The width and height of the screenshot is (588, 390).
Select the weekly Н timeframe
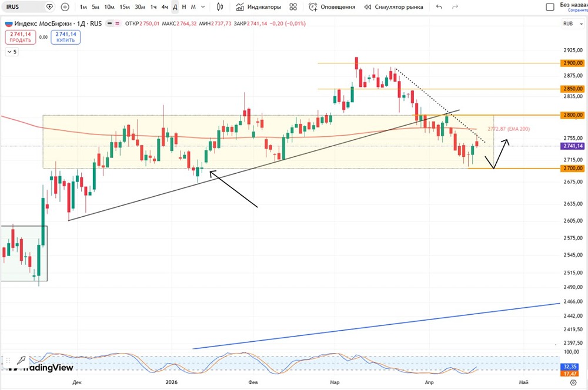[x=183, y=6]
